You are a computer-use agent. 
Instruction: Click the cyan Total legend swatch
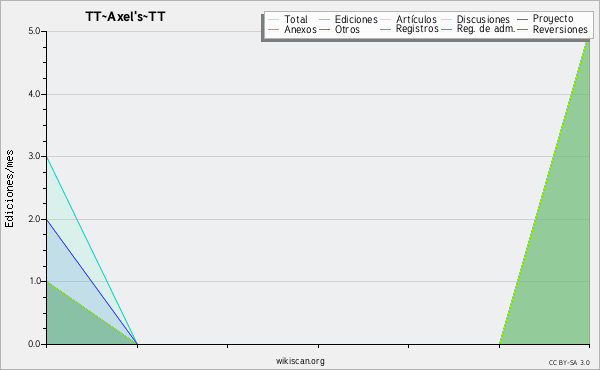[x=274, y=19]
